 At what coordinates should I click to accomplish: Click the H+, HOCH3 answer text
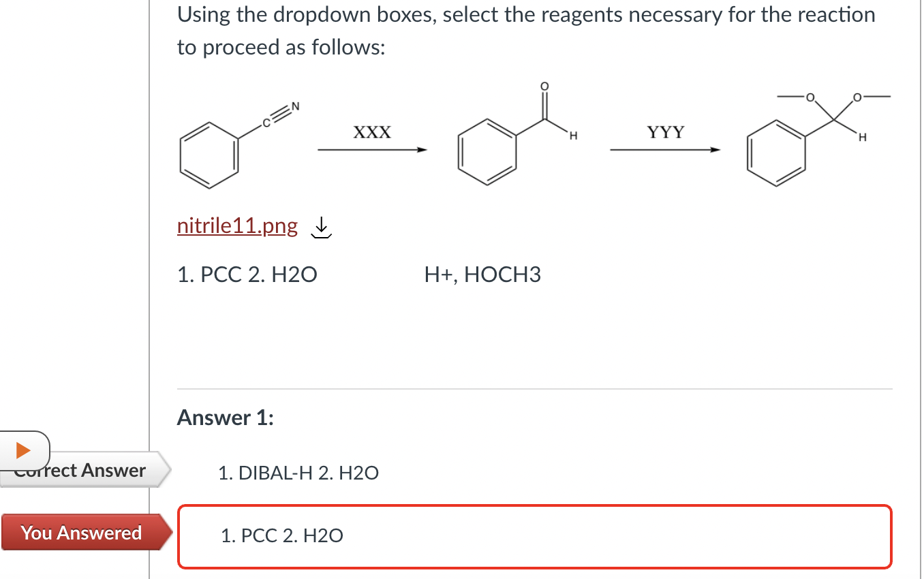(482, 275)
